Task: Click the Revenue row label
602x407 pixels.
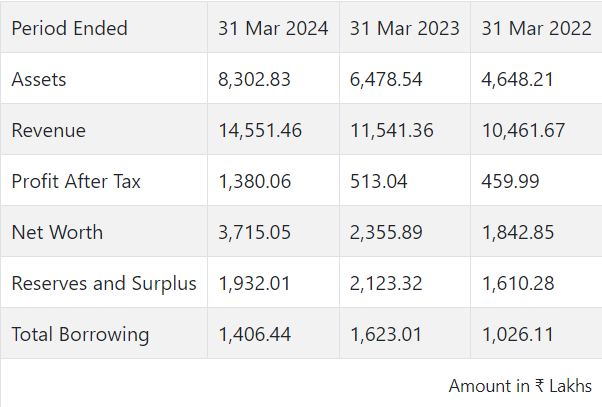Action: pyautogui.click(x=48, y=130)
